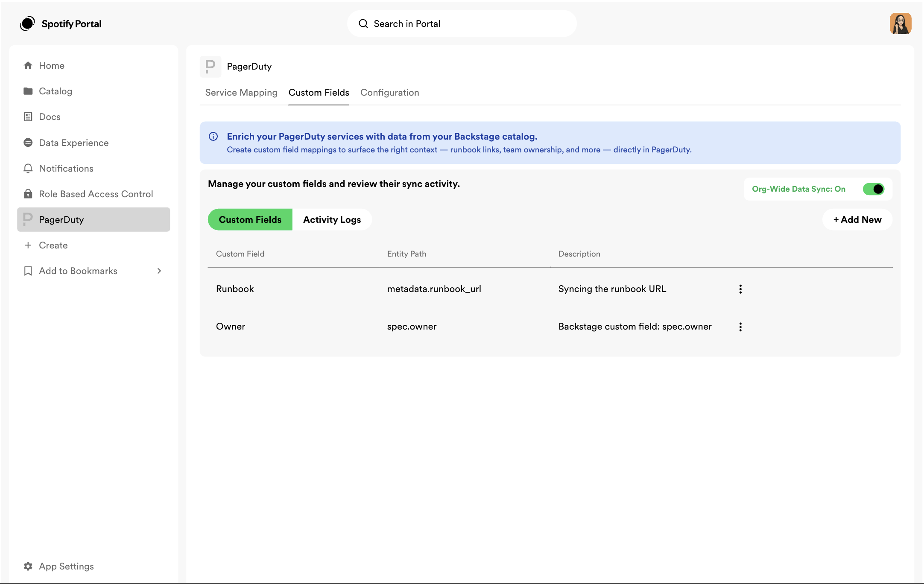
Task: Click the banner heading 'Enrich your PagerDuty services'
Action: pos(382,136)
